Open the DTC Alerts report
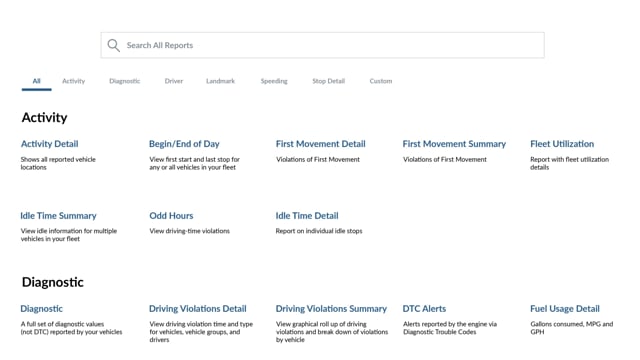This screenshot has height=360, width=640. 424,309
